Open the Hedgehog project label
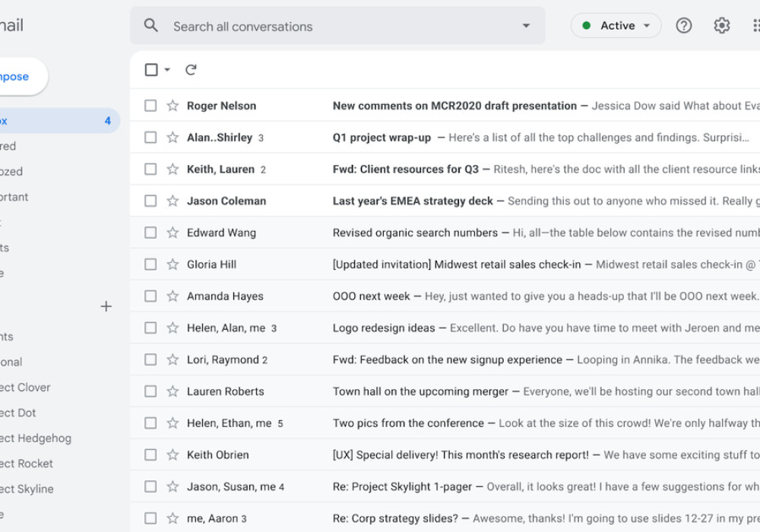The width and height of the screenshot is (760, 532). coord(36,439)
